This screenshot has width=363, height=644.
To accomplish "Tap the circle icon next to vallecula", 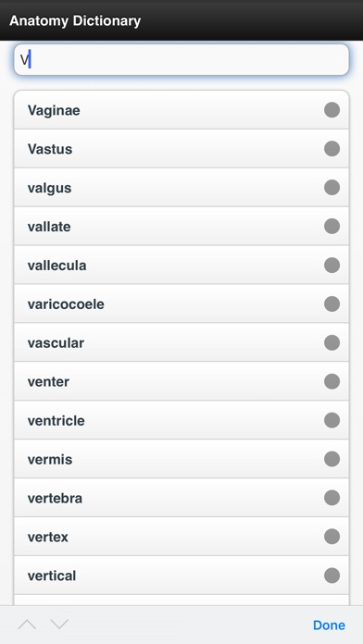I will point(332,265).
